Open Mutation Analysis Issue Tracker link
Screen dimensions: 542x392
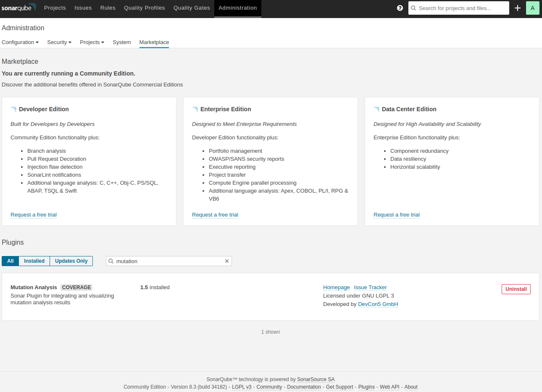coord(371,287)
